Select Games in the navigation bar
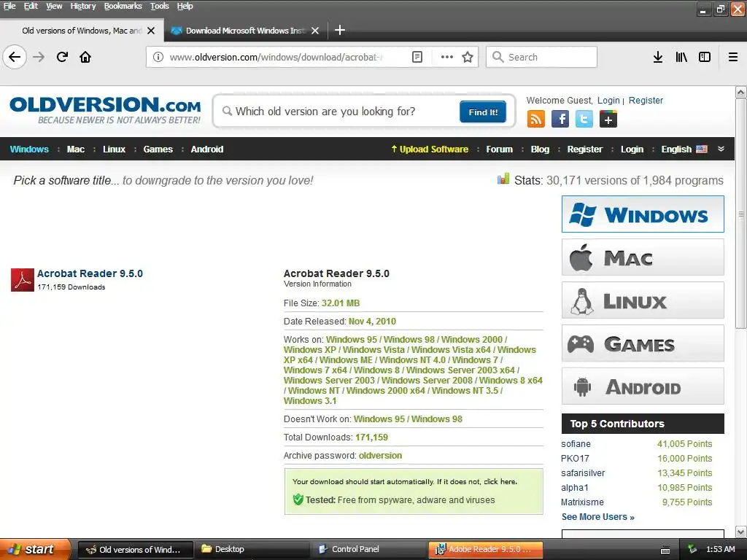Viewport: 747px width, 560px height. [158, 149]
